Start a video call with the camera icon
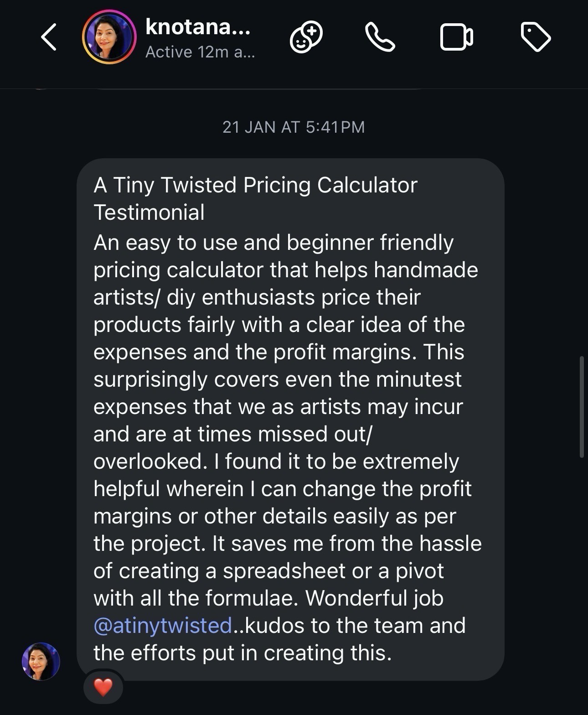The image size is (588, 715). (x=456, y=37)
